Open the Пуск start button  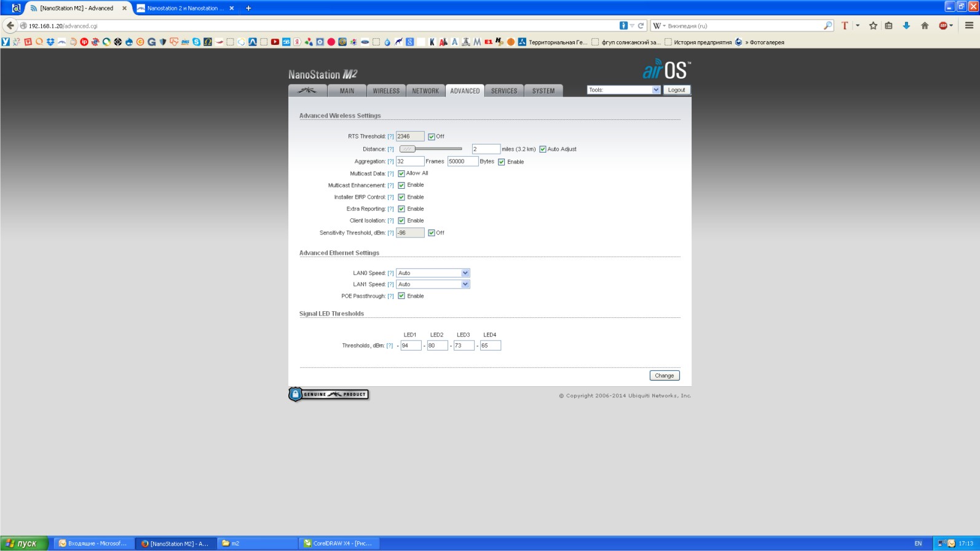click(x=25, y=544)
